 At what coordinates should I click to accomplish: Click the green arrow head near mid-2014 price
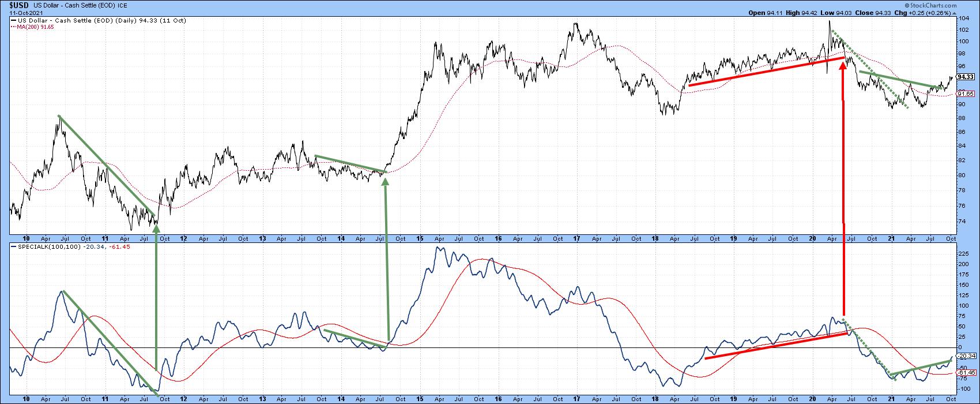pyautogui.click(x=385, y=181)
